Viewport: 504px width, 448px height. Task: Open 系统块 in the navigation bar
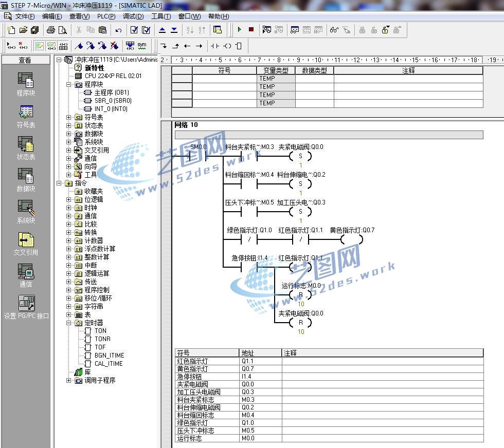point(26,212)
